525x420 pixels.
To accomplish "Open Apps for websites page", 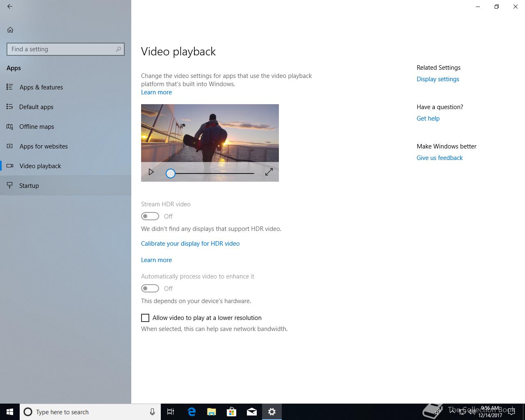I will [x=66, y=146].
